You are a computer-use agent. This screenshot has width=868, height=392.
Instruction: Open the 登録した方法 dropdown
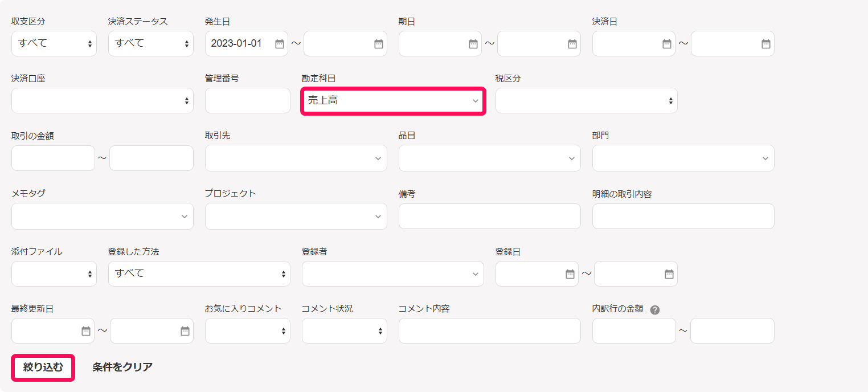[x=199, y=274]
